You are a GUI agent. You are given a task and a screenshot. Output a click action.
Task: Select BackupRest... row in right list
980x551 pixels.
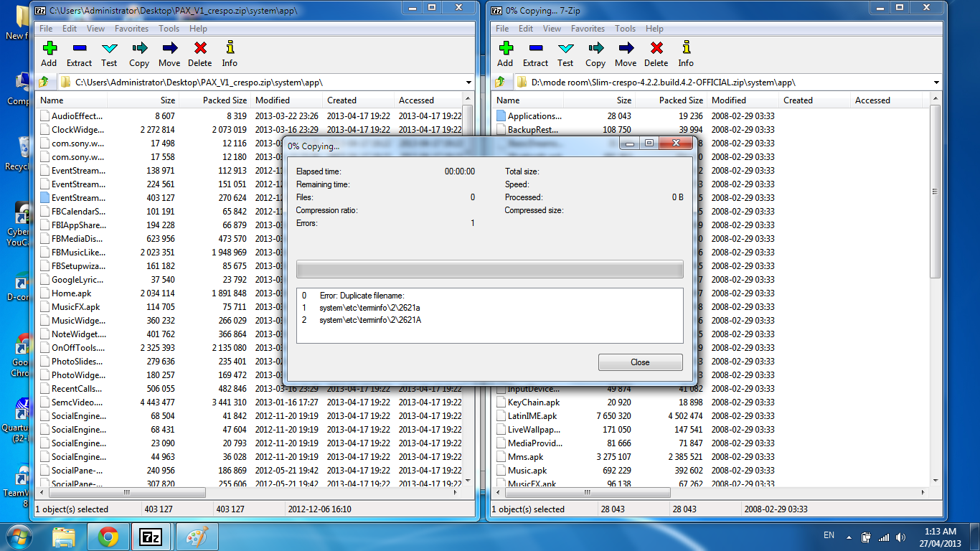coord(712,130)
